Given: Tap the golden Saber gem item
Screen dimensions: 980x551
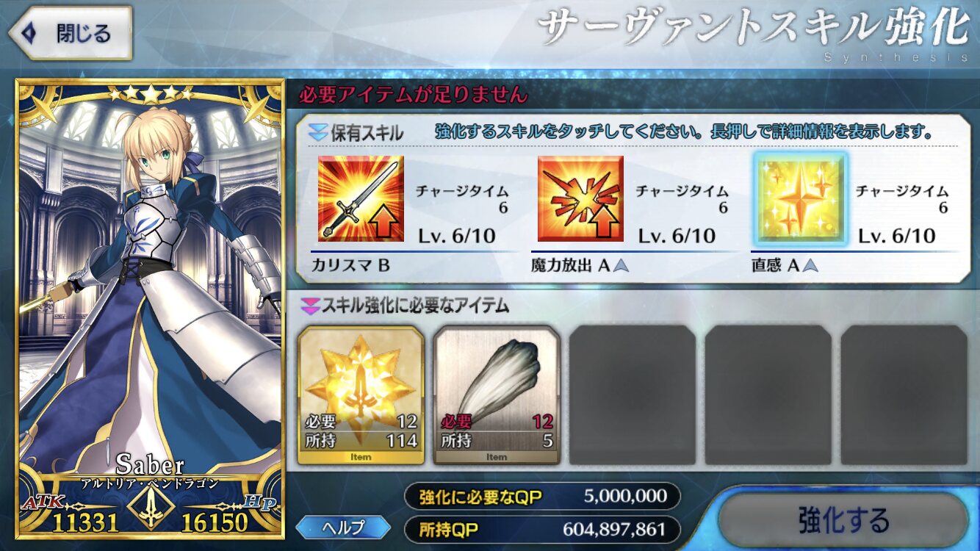Looking at the screenshot, I should (361, 395).
